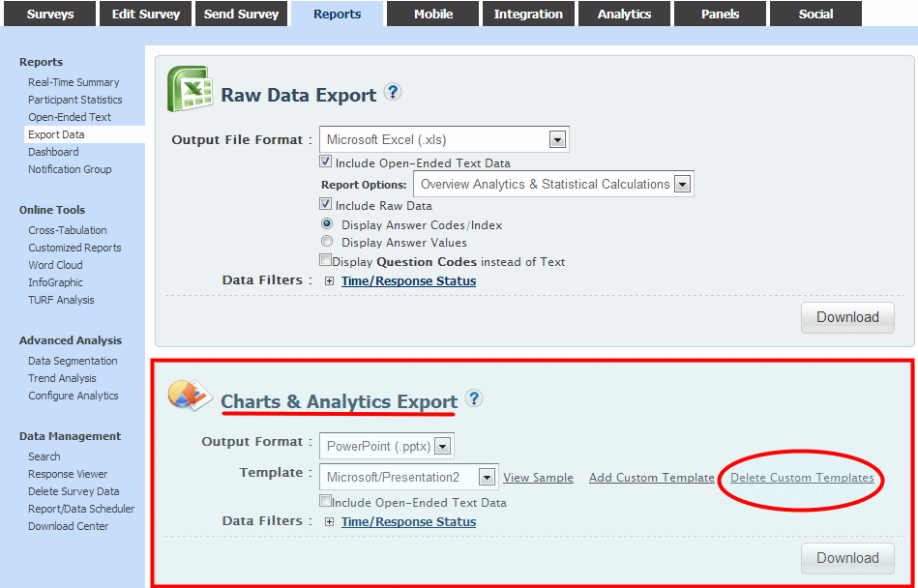Toggle the Include Raw Data checkbox
Image resolution: width=918 pixels, height=588 pixels.
[x=326, y=204]
